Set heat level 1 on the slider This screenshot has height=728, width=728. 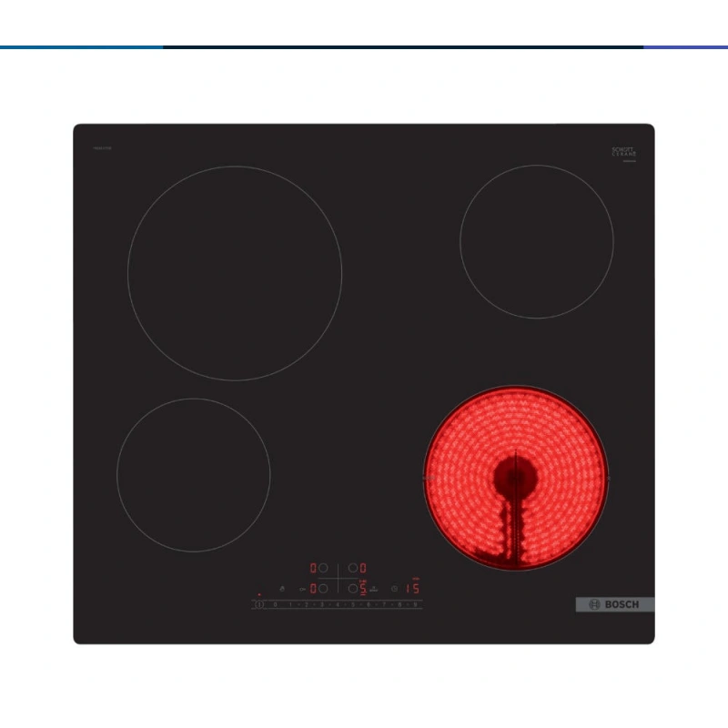[290, 604]
